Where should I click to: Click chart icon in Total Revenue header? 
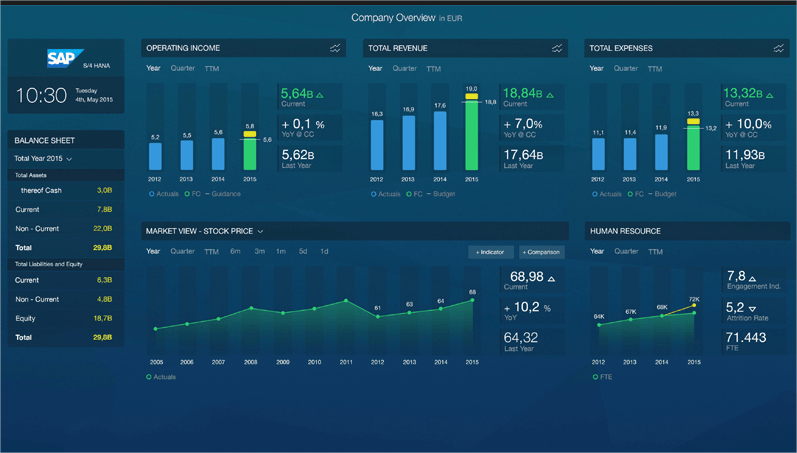point(557,48)
